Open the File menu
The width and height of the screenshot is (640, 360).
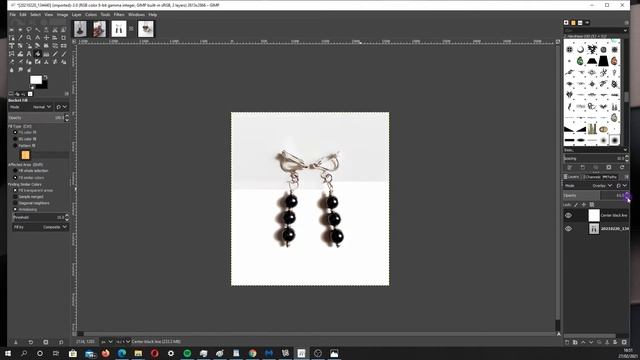pyautogui.click(x=13, y=15)
